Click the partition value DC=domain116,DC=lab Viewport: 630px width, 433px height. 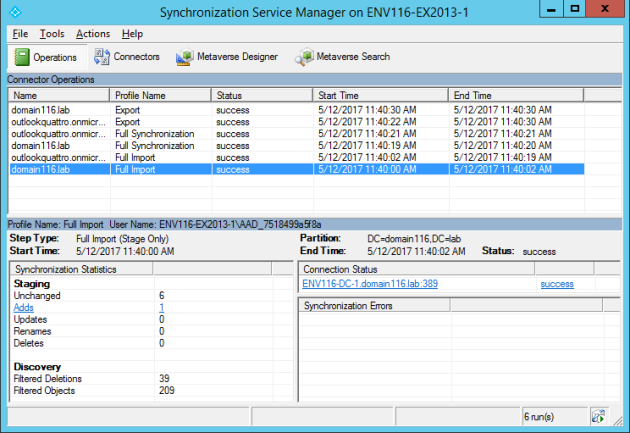click(414, 239)
